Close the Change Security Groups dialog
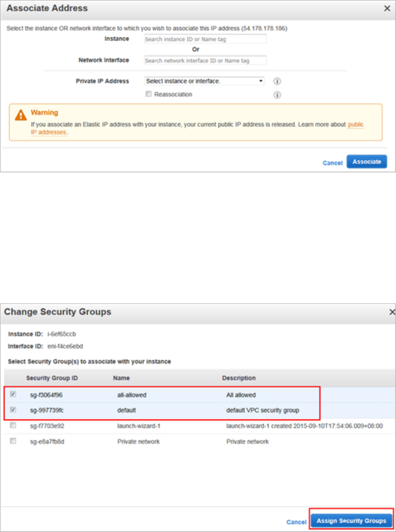The height and width of the screenshot is (532, 396). click(x=392, y=312)
